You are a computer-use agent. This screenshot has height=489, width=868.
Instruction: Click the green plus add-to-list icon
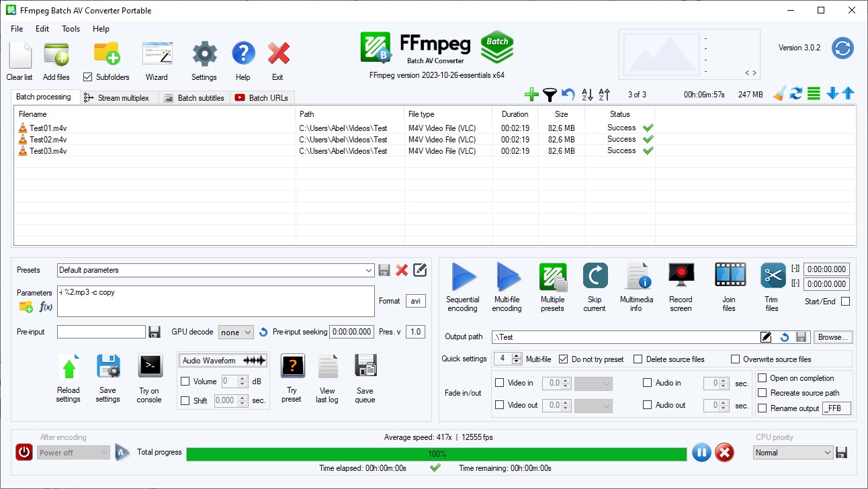coord(531,95)
